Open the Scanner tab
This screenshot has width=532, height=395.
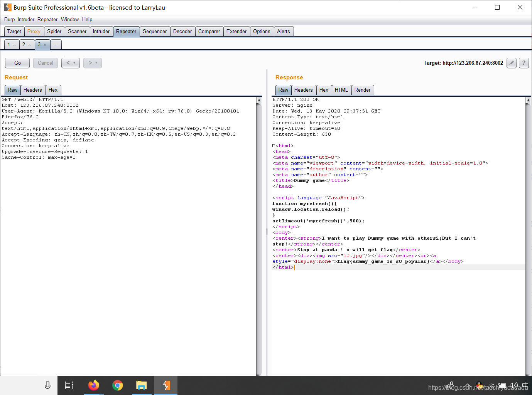point(77,32)
